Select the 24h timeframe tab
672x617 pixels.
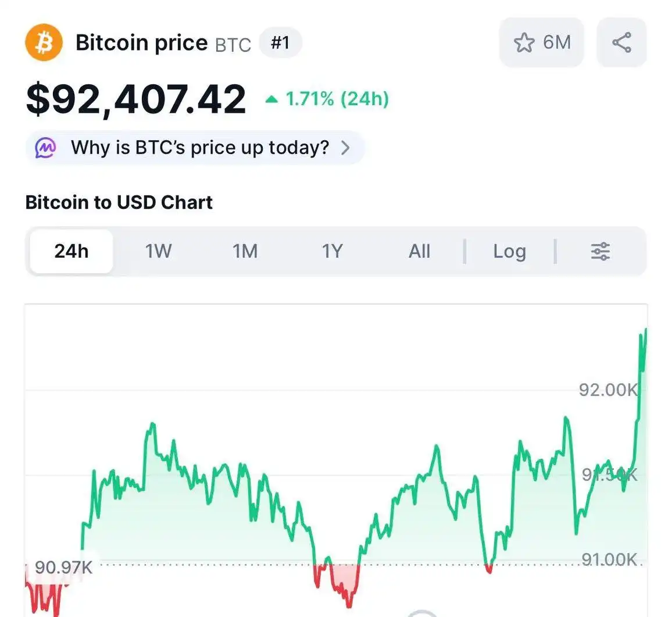[71, 251]
